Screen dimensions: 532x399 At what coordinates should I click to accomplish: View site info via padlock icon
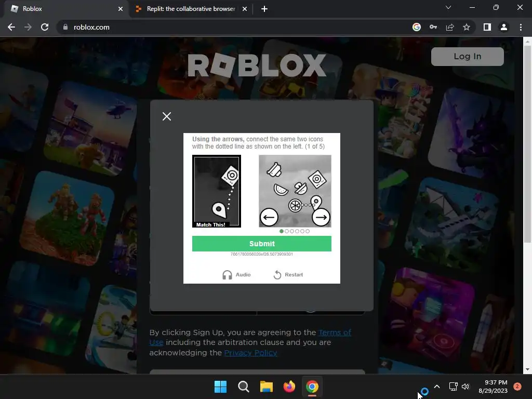pos(65,27)
